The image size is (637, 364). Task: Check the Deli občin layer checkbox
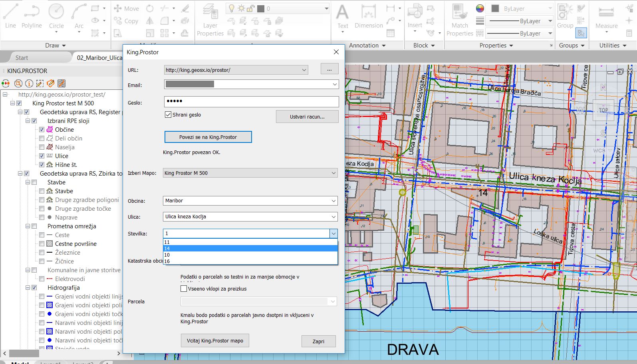coord(42,138)
